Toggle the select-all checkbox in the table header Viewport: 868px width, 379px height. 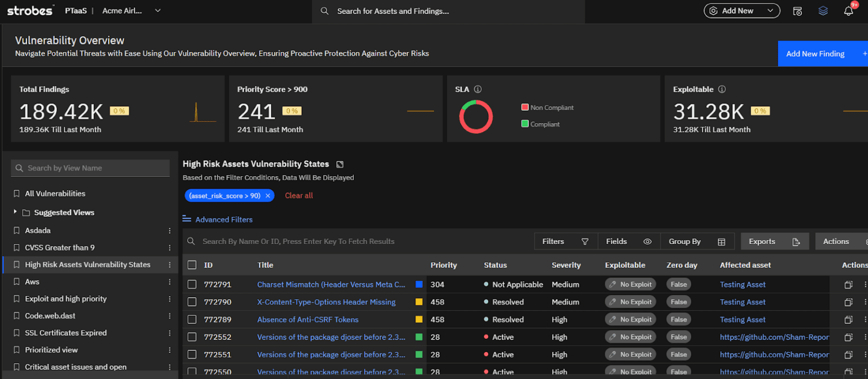(x=192, y=264)
